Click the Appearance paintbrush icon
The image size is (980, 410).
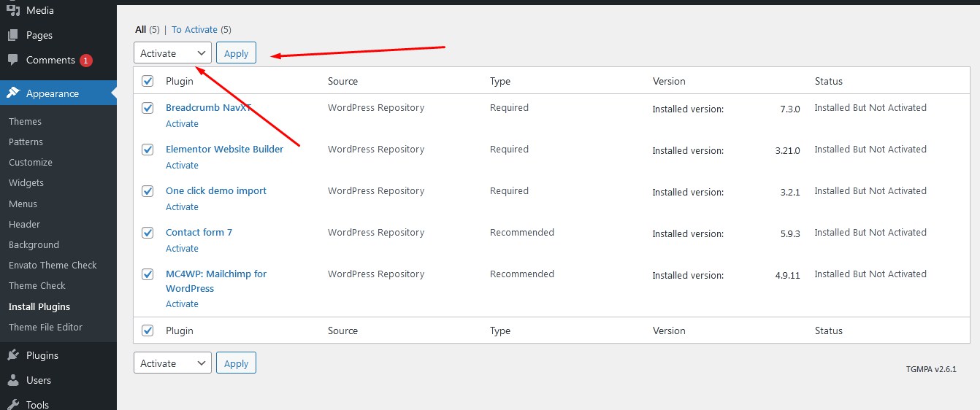pos(13,93)
